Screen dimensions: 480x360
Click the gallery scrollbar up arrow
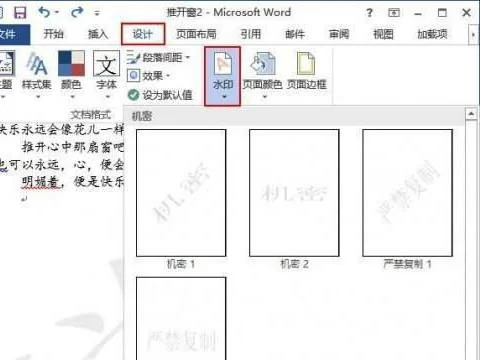coord(471,114)
